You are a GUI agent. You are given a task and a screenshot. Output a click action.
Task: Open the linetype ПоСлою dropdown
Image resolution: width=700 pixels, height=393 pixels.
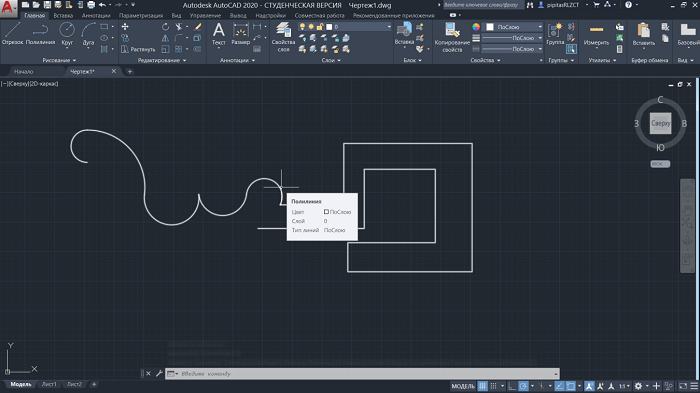click(x=540, y=49)
